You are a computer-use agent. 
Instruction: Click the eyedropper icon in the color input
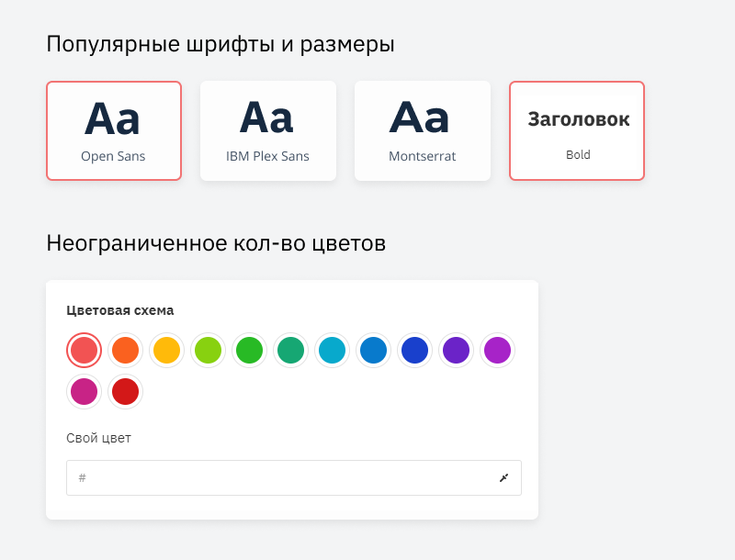click(x=503, y=477)
